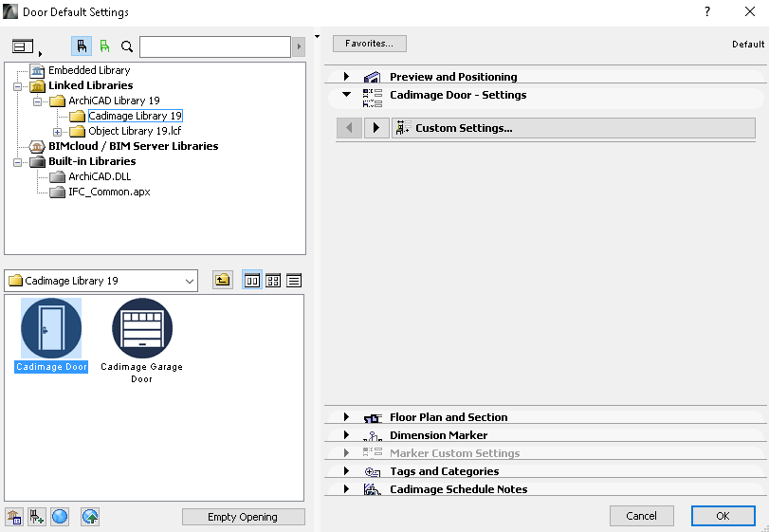This screenshot has width=769, height=532.
Task: Click the Cadimage Door - Settings icon
Action: coord(373,98)
